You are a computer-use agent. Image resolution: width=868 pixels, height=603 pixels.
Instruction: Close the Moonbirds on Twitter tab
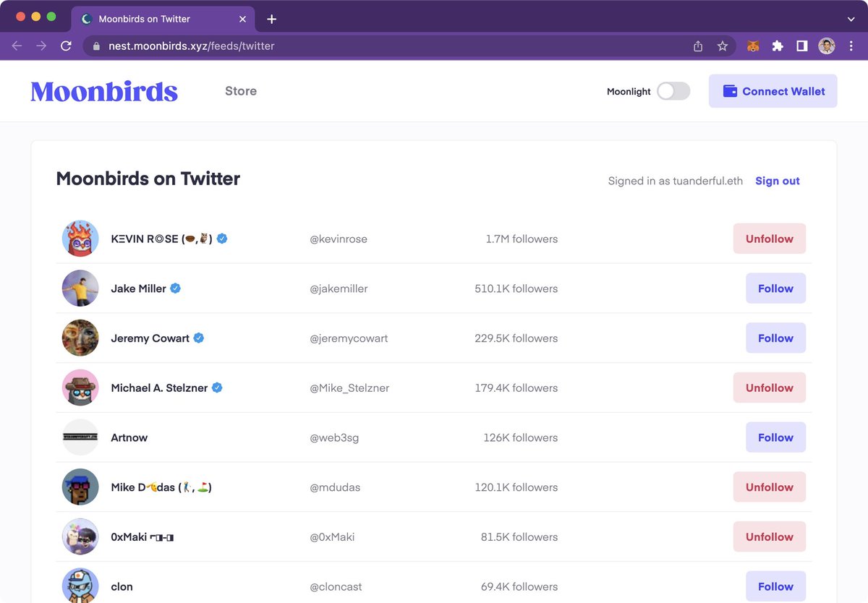tap(242, 19)
